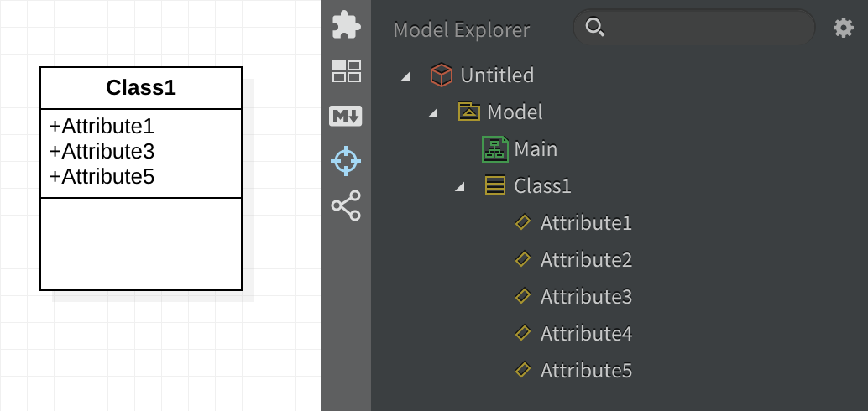Viewport: 868px width, 411px height.
Task: Collapse the Model package node
Action: pos(433,113)
